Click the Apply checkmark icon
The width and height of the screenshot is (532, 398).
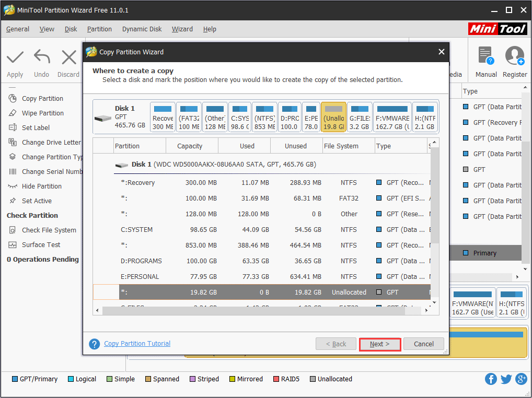(15, 57)
